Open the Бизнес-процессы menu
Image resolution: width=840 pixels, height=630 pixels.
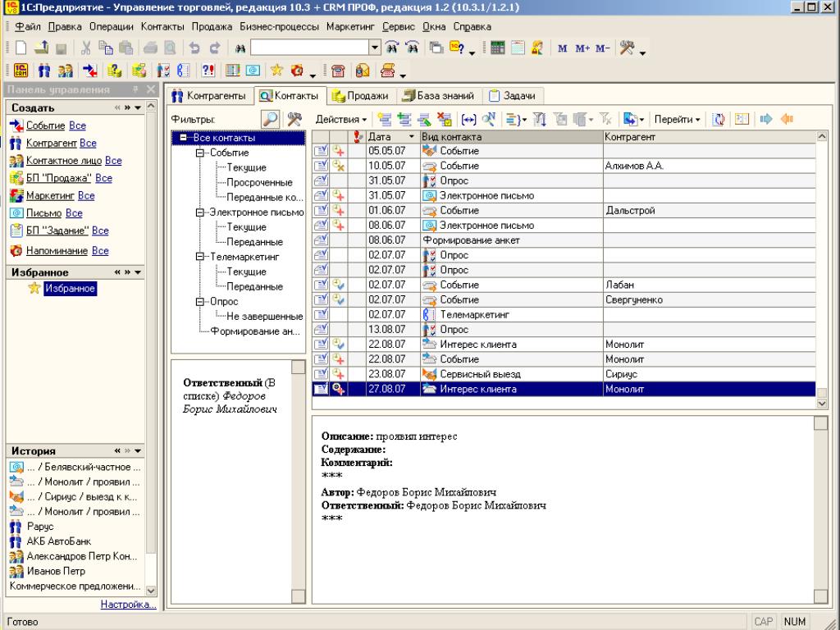pos(279,27)
